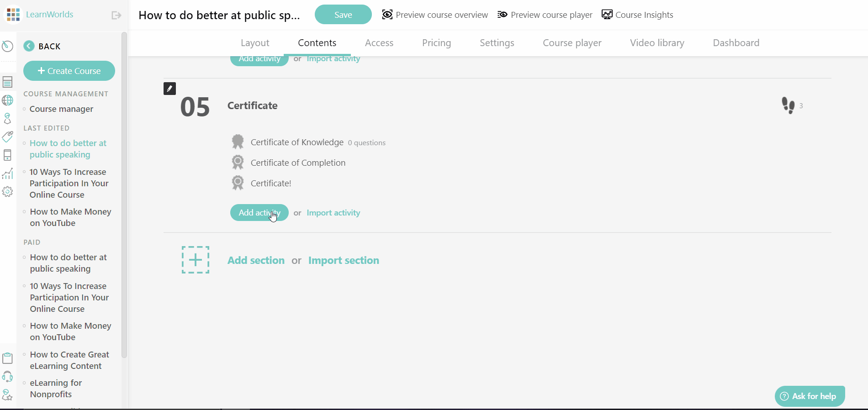Open Preview course overview
The width and height of the screenshot is (868, 410).
pyautogui.click(x=435, y=15)
